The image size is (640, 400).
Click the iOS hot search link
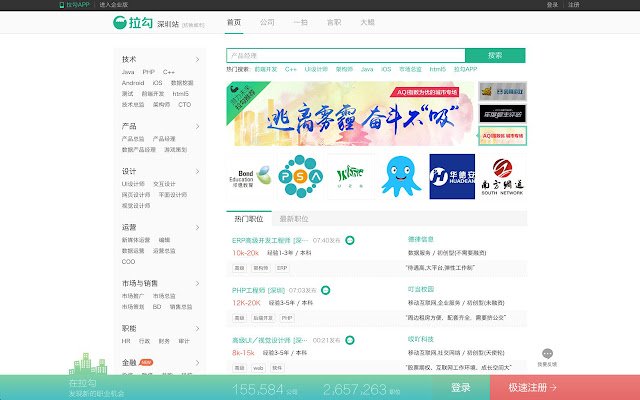tap(386, 69)
